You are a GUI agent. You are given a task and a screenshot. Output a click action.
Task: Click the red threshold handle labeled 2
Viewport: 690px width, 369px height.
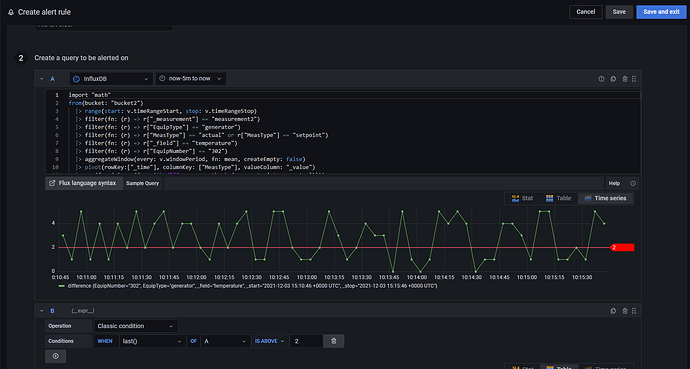[x=622, y=248]
